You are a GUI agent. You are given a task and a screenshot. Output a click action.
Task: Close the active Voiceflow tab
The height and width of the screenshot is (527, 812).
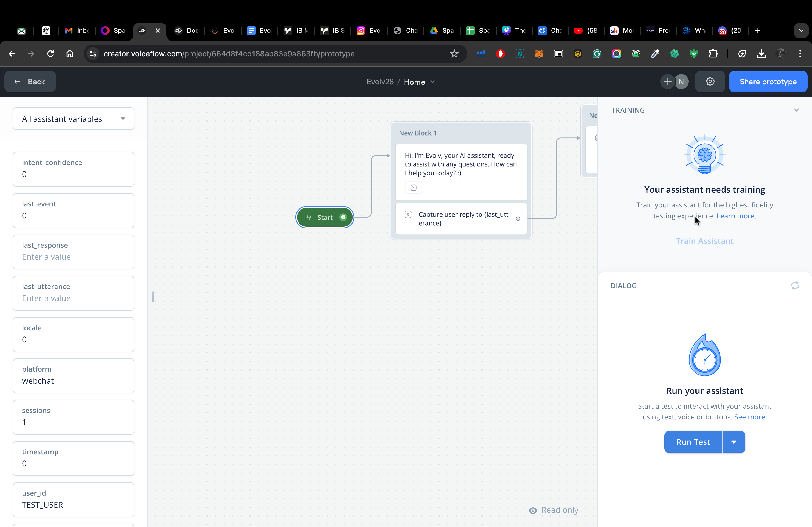coord(158,31)
